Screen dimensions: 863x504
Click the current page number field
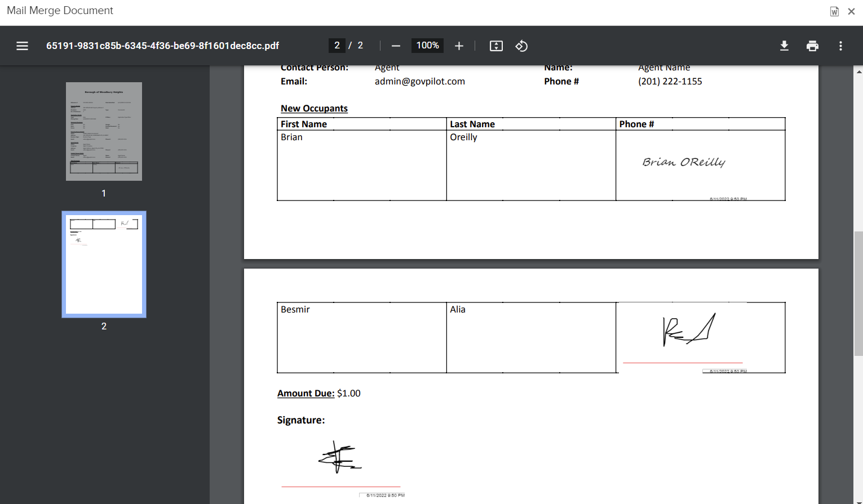click(337, 46)
